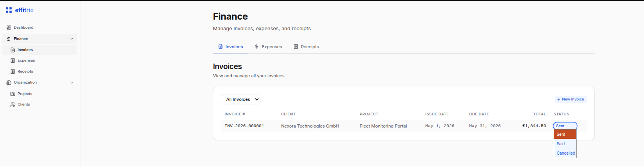Click the Finance page heading
Viewport: 644px width, 166px height.
[230, 16]
